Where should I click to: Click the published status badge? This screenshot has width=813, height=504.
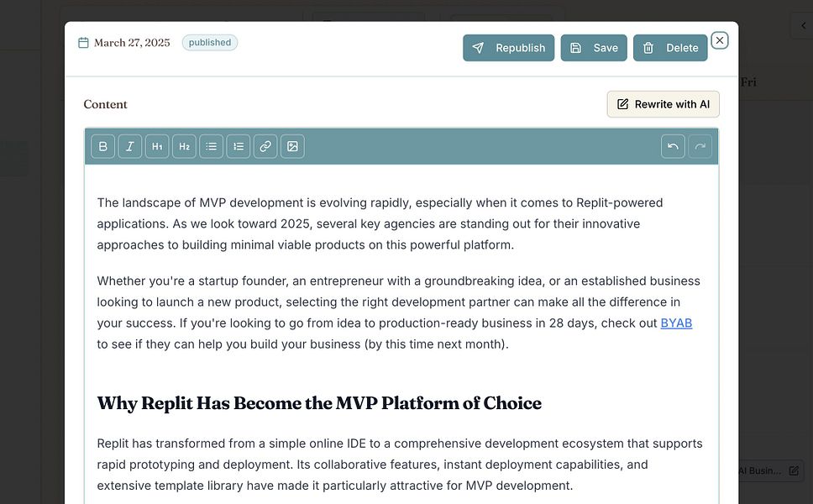click(209, 42)
